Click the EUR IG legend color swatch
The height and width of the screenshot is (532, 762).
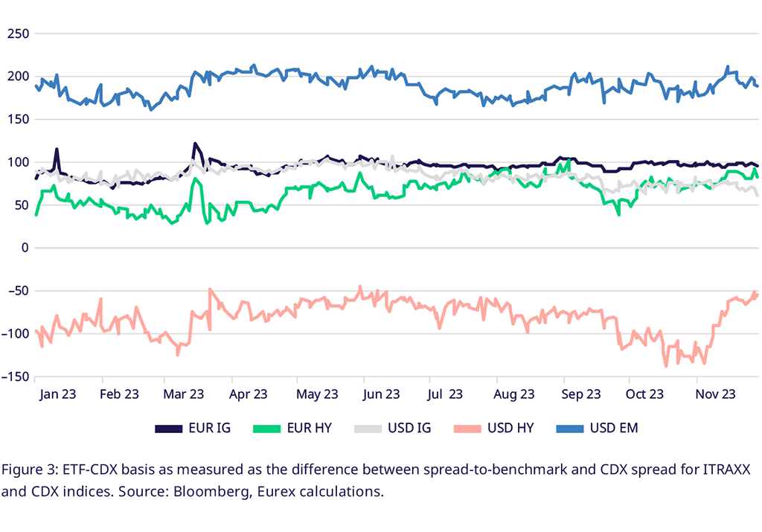tap(168, 428)
